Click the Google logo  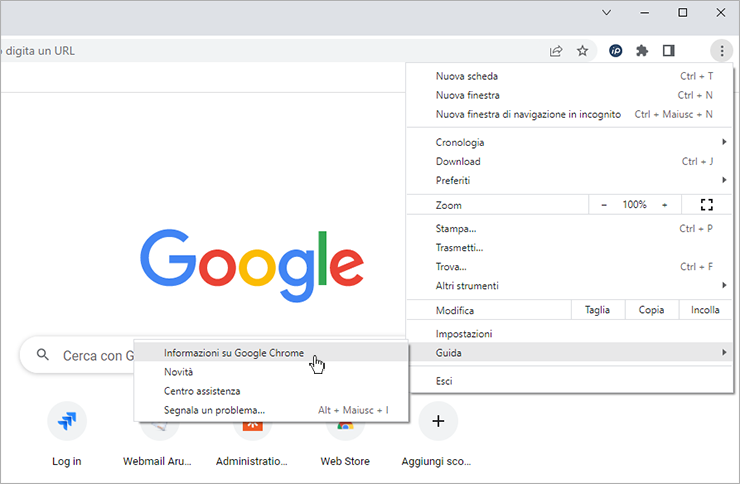(x=252, y=265)
